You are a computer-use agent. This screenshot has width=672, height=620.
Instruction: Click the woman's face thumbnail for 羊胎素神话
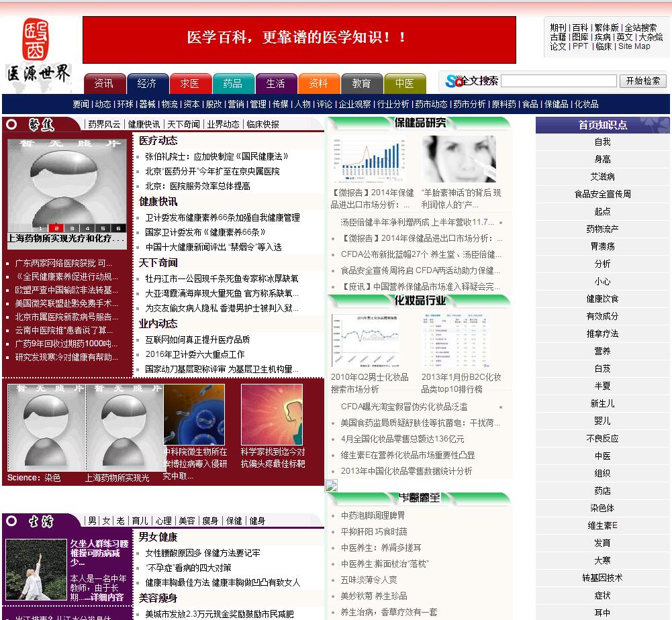coord(459,159)
